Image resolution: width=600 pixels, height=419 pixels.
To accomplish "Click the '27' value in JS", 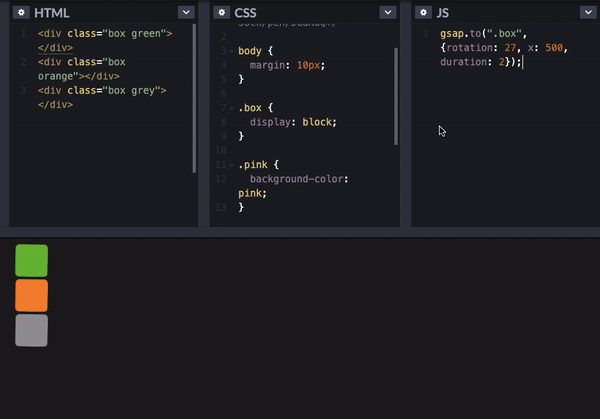I will (x=510, y=48).
